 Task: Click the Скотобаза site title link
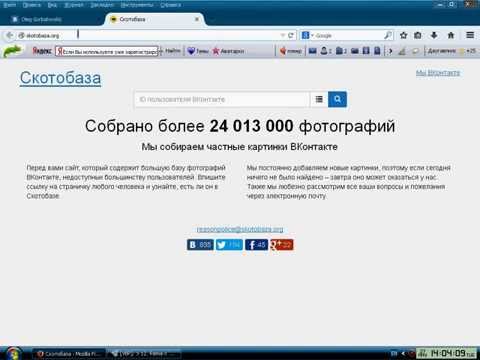[x=60, y=78]
